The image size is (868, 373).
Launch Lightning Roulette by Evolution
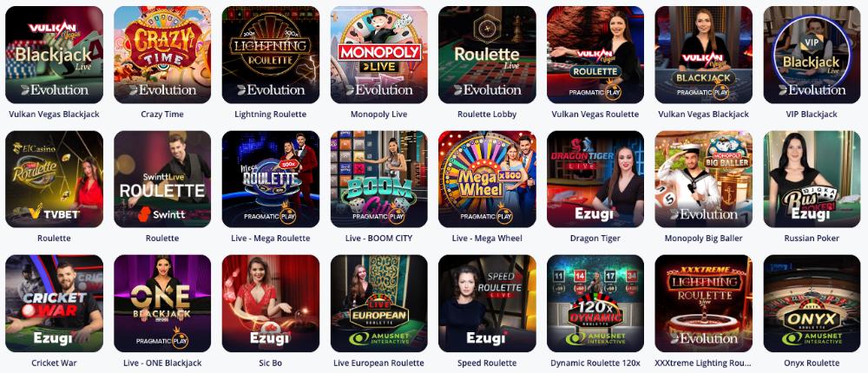click(271, 55)
